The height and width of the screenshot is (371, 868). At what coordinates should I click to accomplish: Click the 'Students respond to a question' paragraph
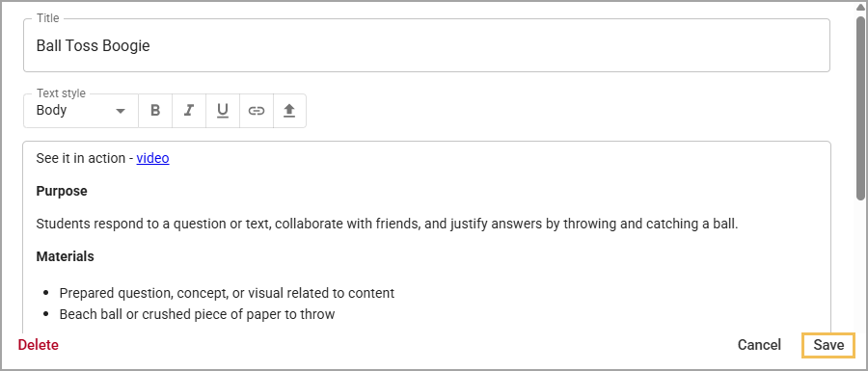coord(387,225)
